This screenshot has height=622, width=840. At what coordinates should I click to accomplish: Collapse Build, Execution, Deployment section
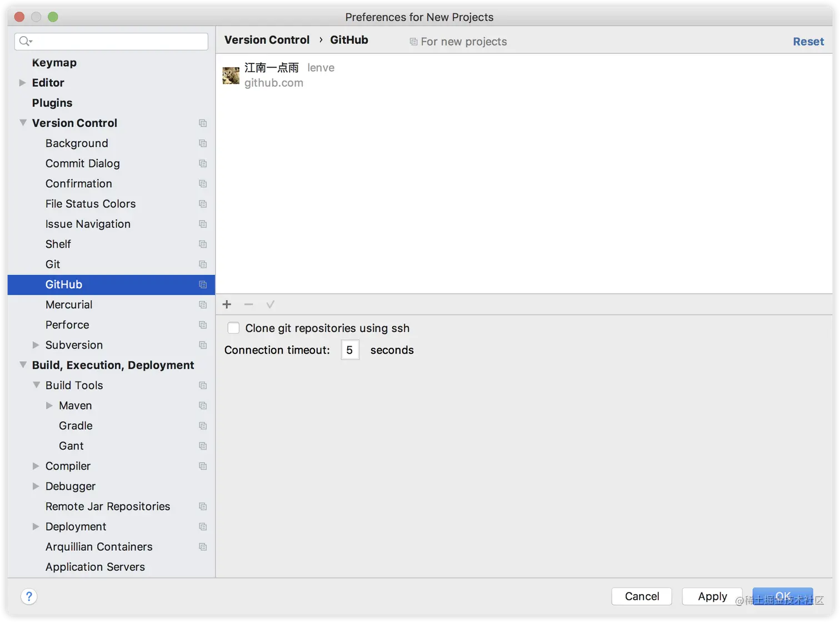[23, 365]
